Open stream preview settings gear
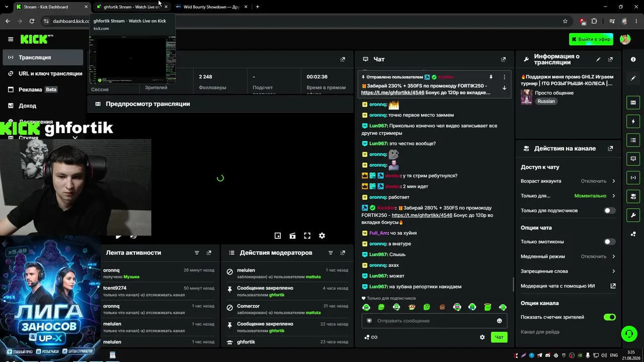The height and width of the screenshot is (362, 644). (x=322, y=235)
